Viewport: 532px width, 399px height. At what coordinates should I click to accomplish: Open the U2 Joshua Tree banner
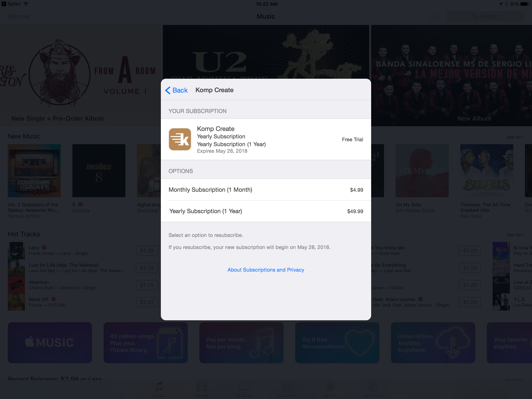tap(266, 52)
